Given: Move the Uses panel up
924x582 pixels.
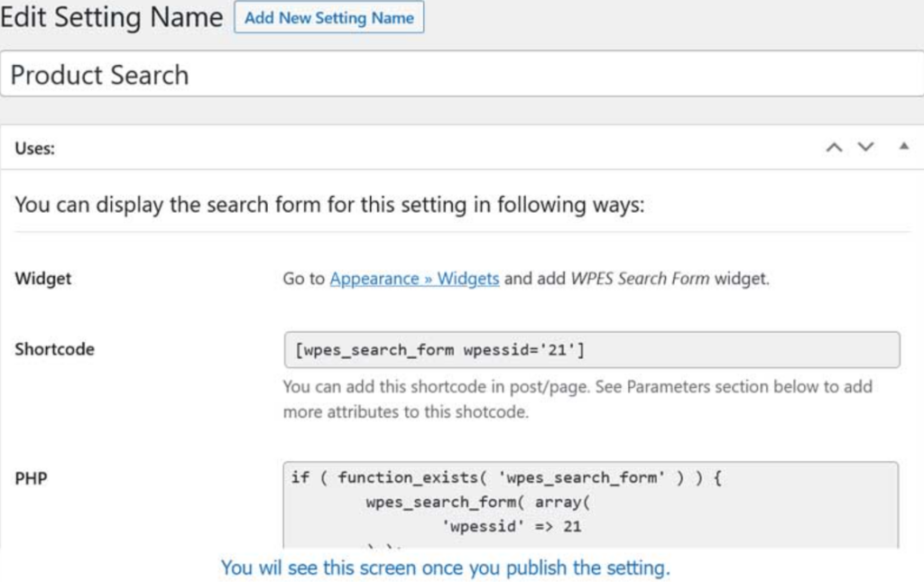Looking at the screenshot, I should 835,147.
